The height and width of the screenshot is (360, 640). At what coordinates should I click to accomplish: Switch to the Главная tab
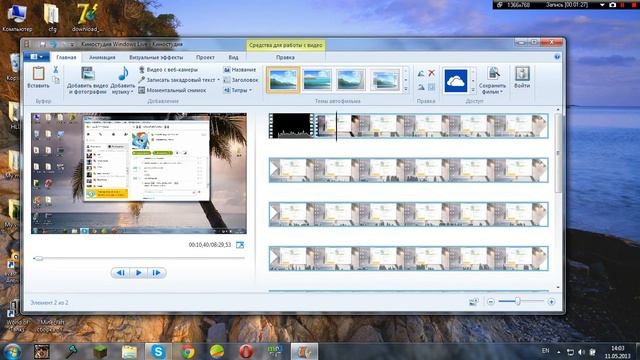click(66, 58)
